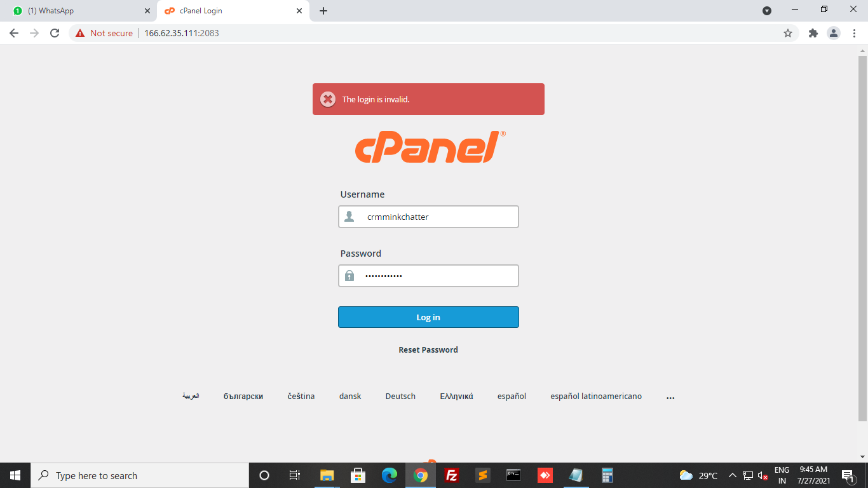Click the Password input field
Screen dimensions: 868x488
pos(428,276)
